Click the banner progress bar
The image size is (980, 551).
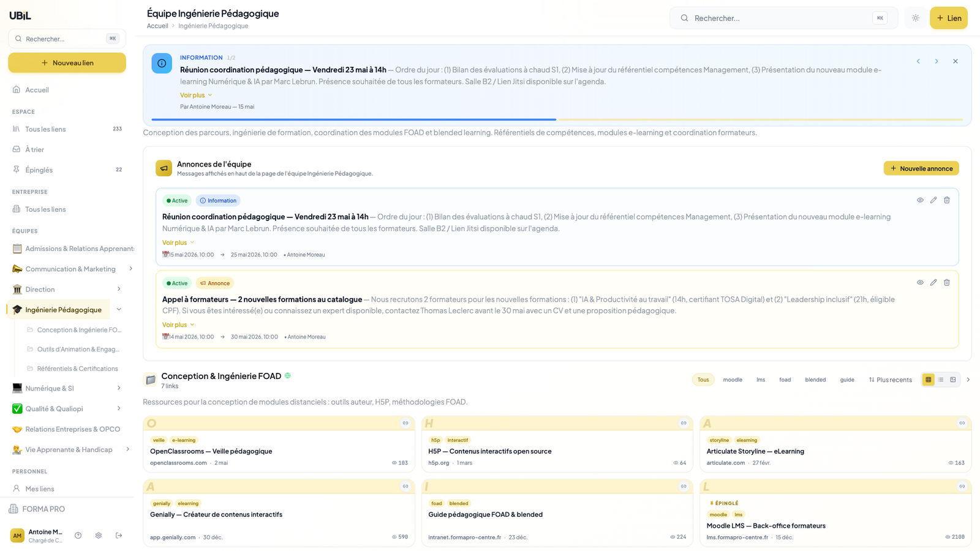tap(557, 119)
